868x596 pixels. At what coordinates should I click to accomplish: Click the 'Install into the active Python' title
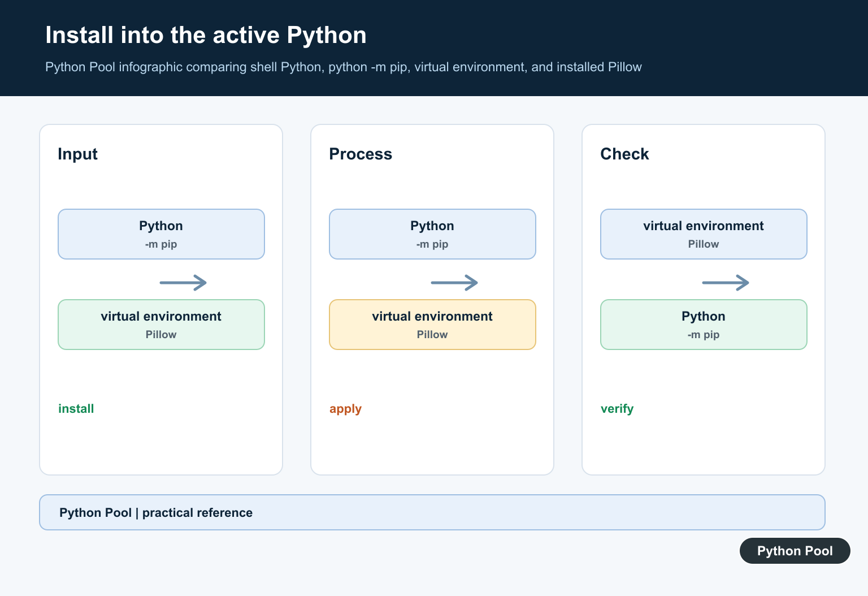[x=206, y=35]
